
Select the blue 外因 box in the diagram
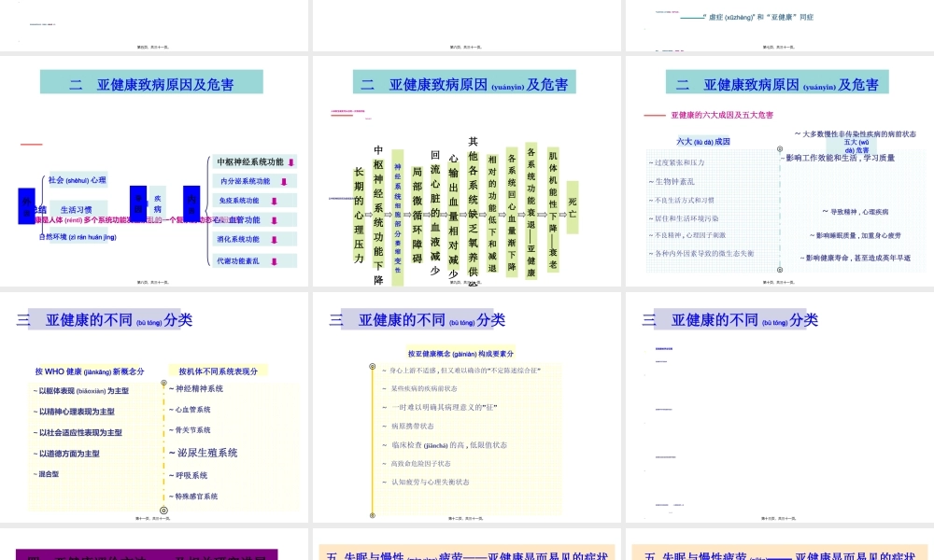[x=26, y=206]
